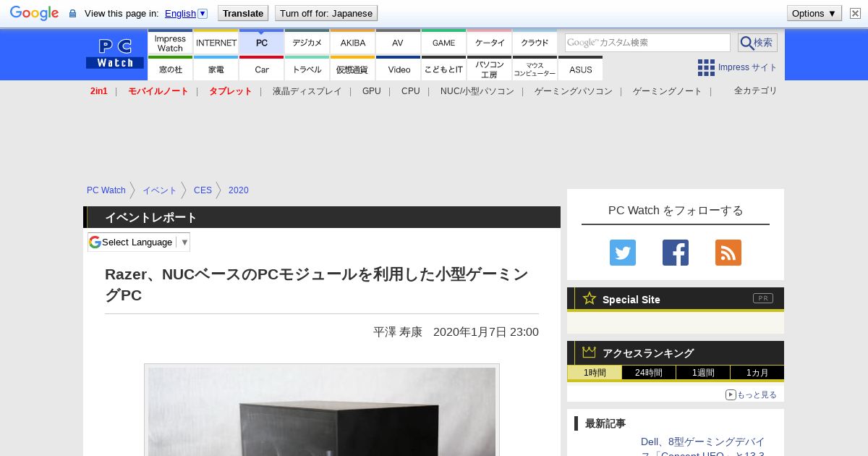Image resolution: width=868 pixels, height=456 pixels.
Task: Open the Impress サイト grid icon
Action: tap(706, 67)
